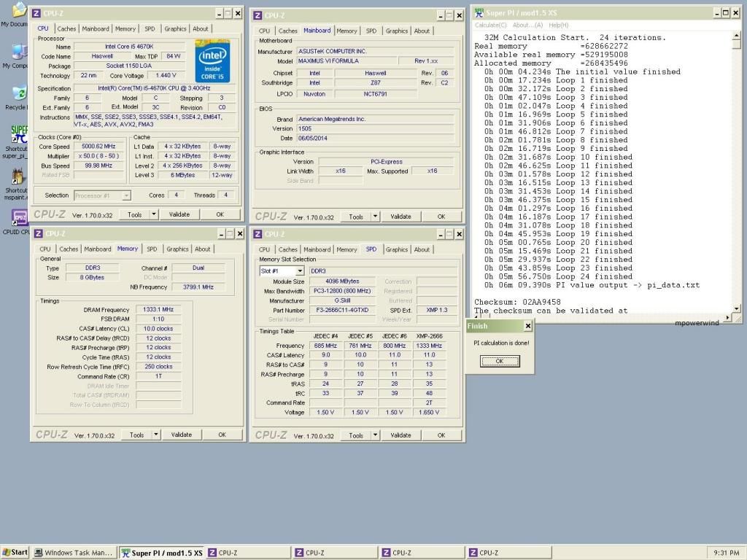The width and height of the screenshot is (747, 560).
Task: Switch to the Mainboard tab
Action: [x=96, y=28]
